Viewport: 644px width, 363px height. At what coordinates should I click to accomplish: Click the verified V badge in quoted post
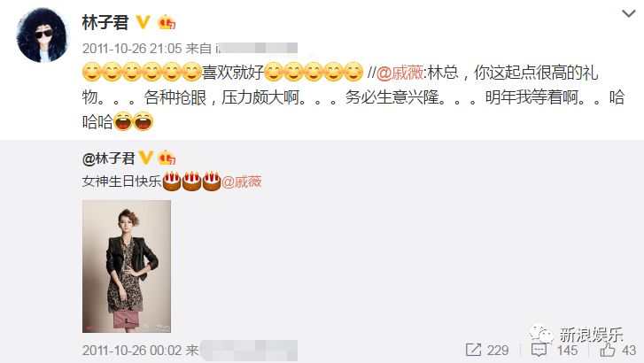[146, 158]
